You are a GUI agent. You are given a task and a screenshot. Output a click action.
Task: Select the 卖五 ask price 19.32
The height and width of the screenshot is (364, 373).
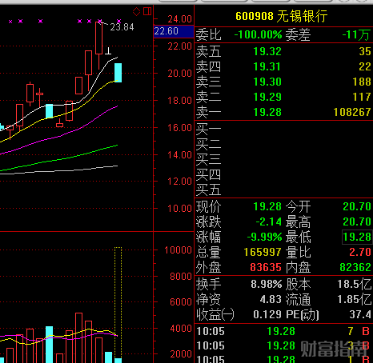pyautogui.click(x=267, y=51)
